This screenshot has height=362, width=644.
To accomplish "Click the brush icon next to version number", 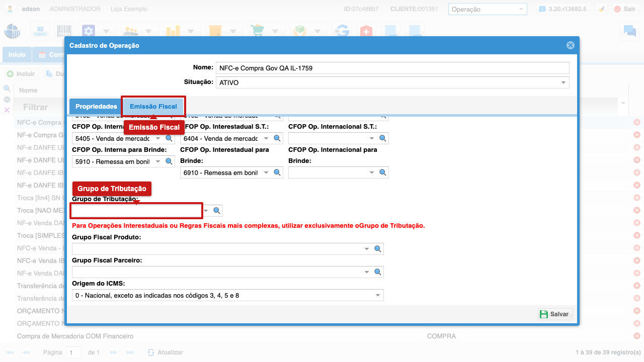I will (600, 9).
